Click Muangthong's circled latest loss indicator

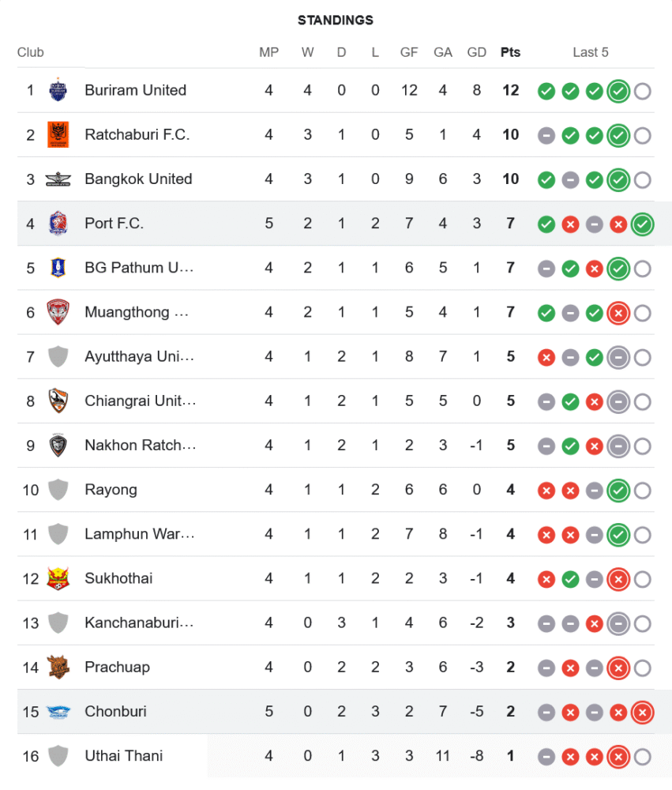point(618,313)
